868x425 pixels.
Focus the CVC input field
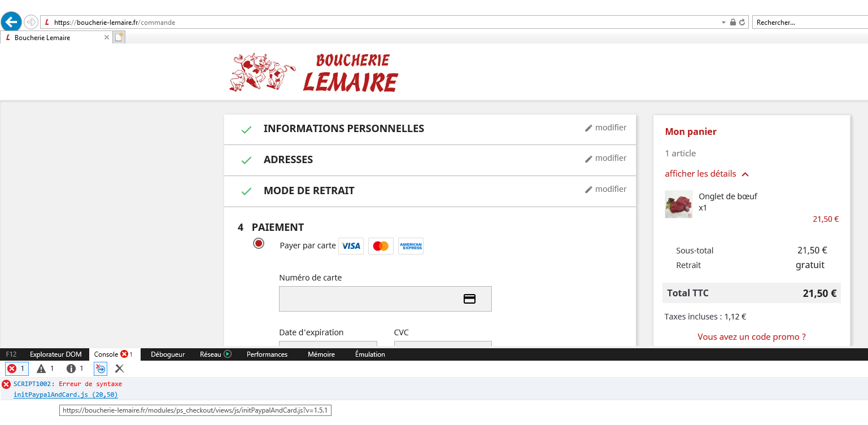coord(443,343)
